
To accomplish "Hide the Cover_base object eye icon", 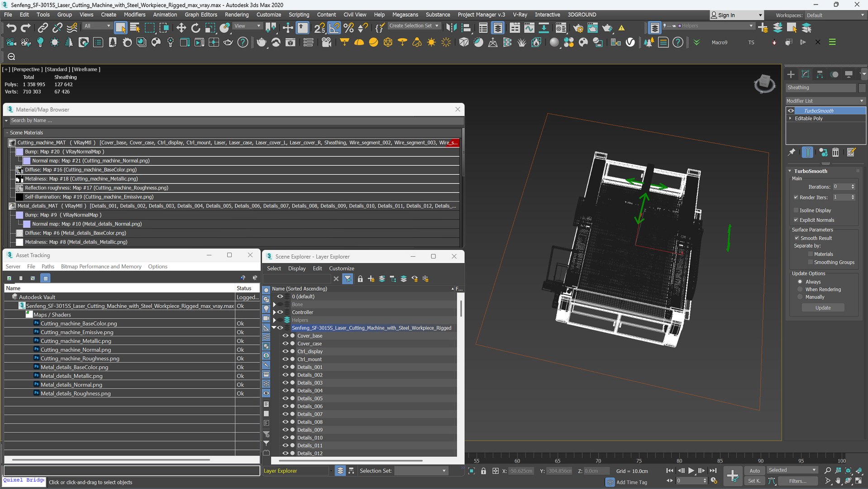I will (285, 336).
